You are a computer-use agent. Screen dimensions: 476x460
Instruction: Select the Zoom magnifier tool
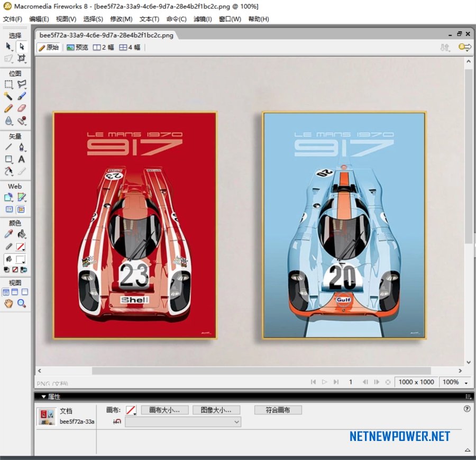[x=22, y=303]
